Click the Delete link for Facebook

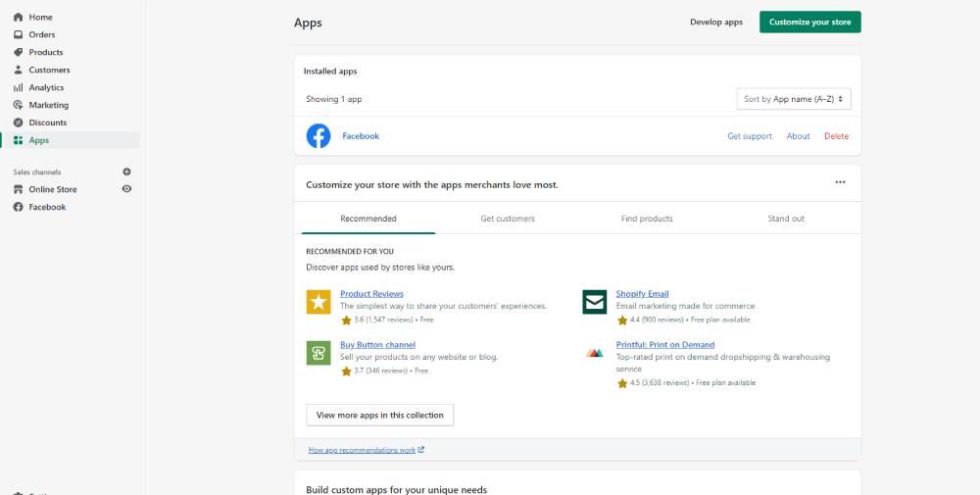[836, 136]
